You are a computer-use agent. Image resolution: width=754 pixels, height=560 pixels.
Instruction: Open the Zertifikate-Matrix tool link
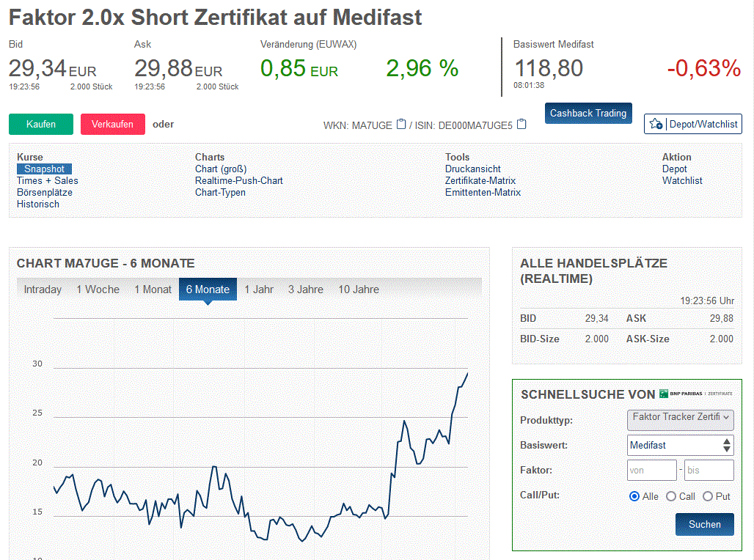tap(480, 181)
